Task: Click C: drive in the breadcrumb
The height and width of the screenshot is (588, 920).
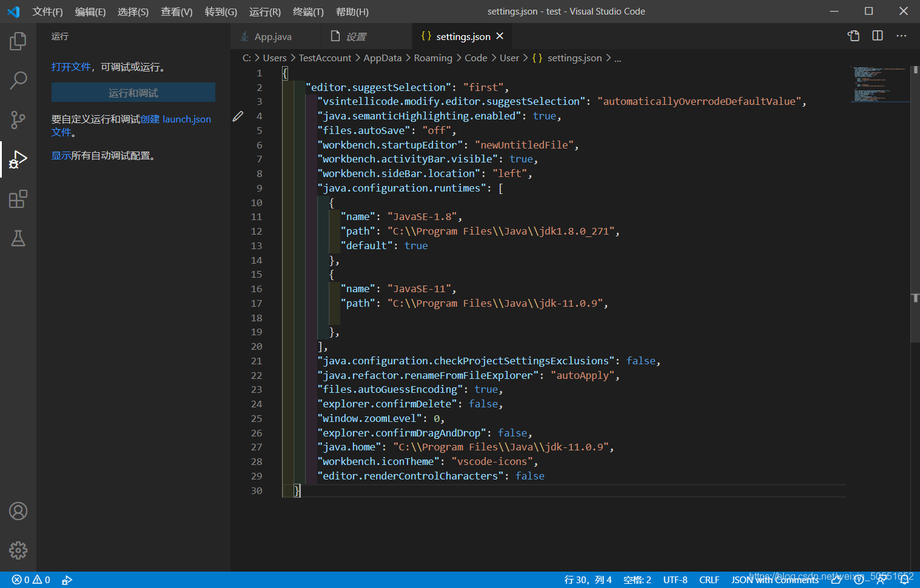Action: [x=247, y=58]
